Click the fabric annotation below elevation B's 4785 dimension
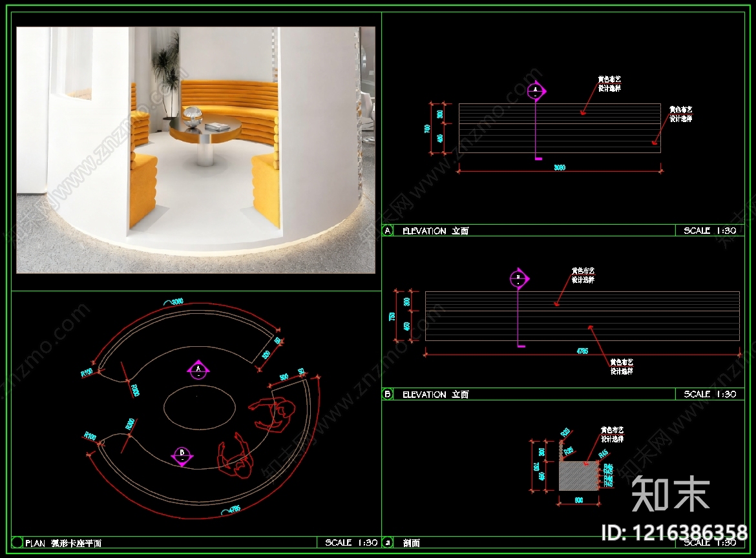Screen dimensions: 756x558 pos(622,367)
